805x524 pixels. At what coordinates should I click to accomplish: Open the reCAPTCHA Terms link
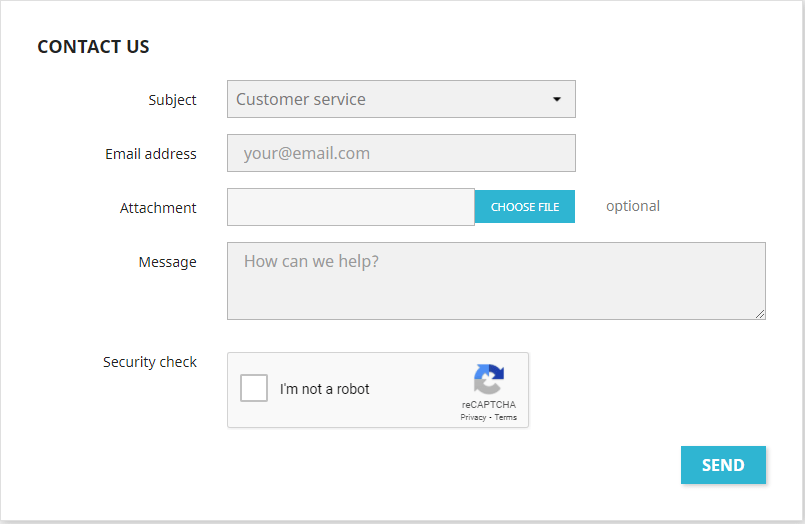point(506,417)
